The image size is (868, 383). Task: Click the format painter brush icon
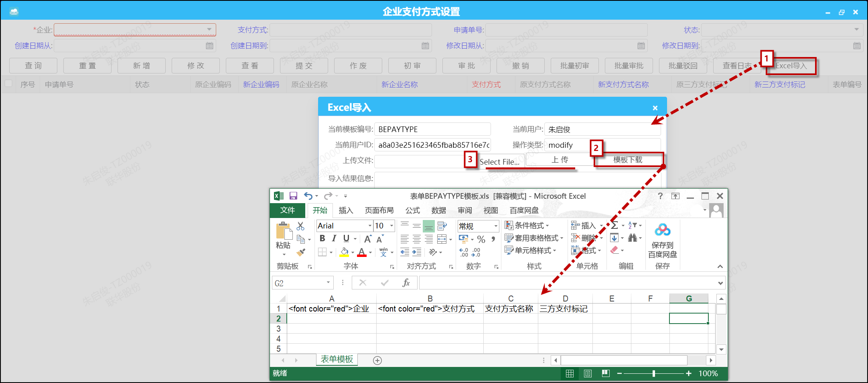(301, 253)
